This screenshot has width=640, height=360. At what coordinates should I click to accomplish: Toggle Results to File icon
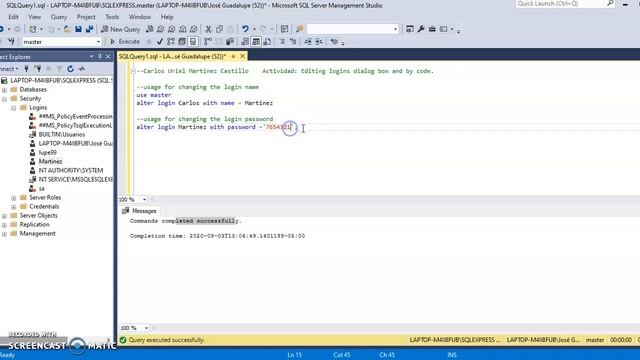click(x=267, y=42)
